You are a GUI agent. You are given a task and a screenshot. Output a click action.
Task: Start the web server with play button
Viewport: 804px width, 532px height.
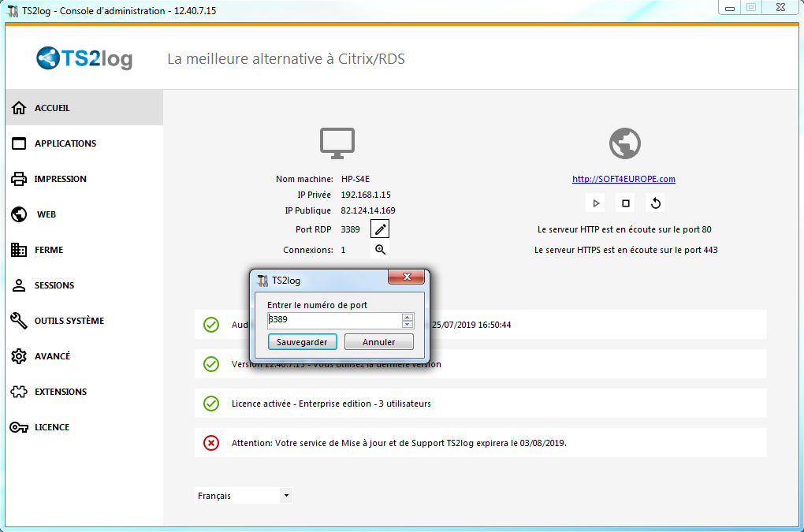pyautogui.click(x=596, y=203)
